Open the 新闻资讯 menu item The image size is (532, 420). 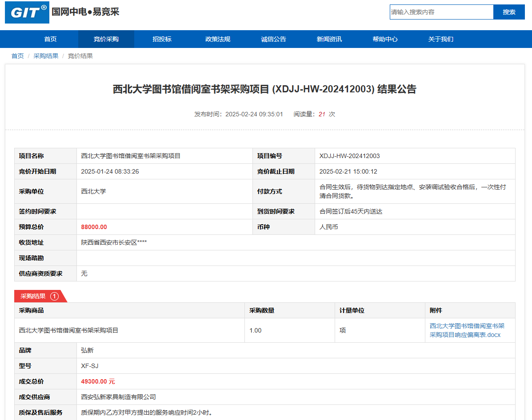[x=329, y=39]
